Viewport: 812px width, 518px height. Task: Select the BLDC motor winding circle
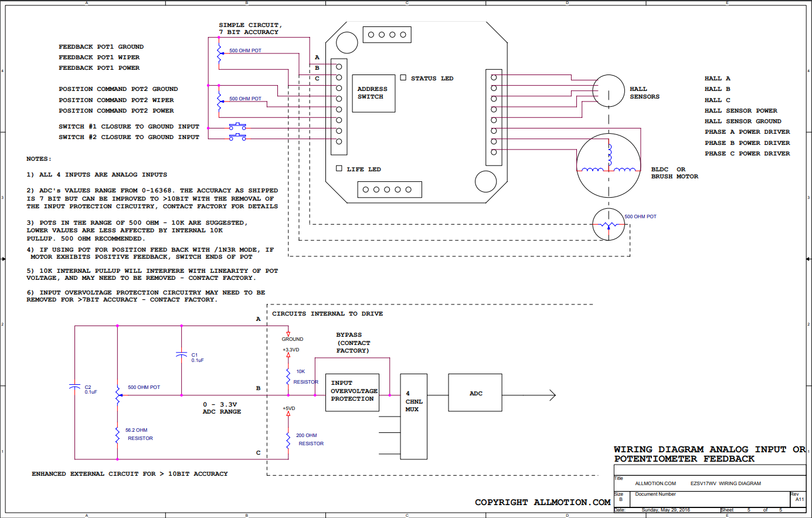(609, 165)
